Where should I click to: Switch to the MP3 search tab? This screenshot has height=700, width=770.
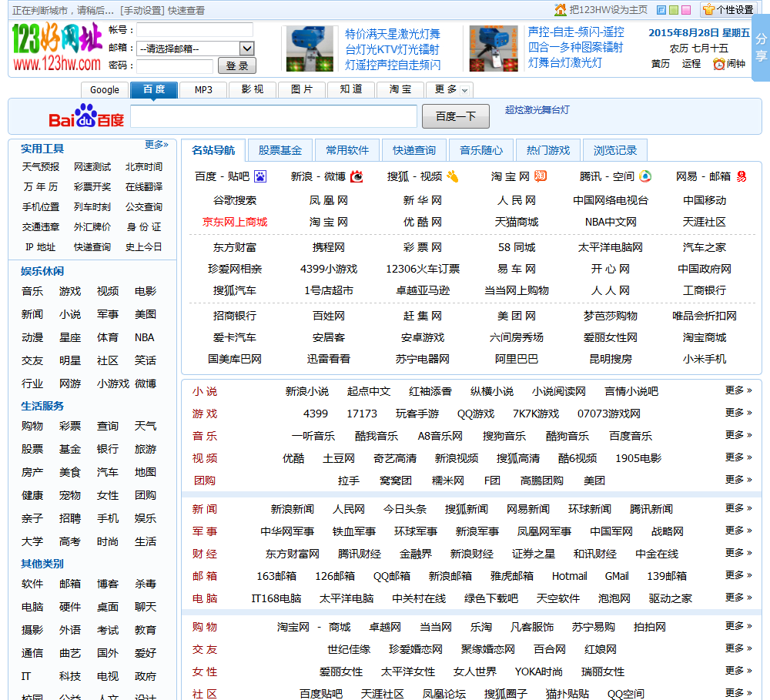203,89
